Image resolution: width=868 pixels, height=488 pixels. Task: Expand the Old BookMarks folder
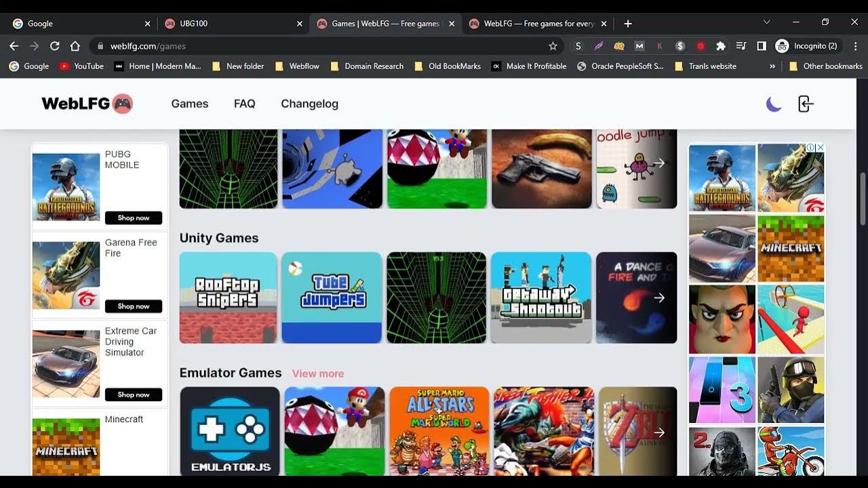pyautogui.click(x=448, y=66)
